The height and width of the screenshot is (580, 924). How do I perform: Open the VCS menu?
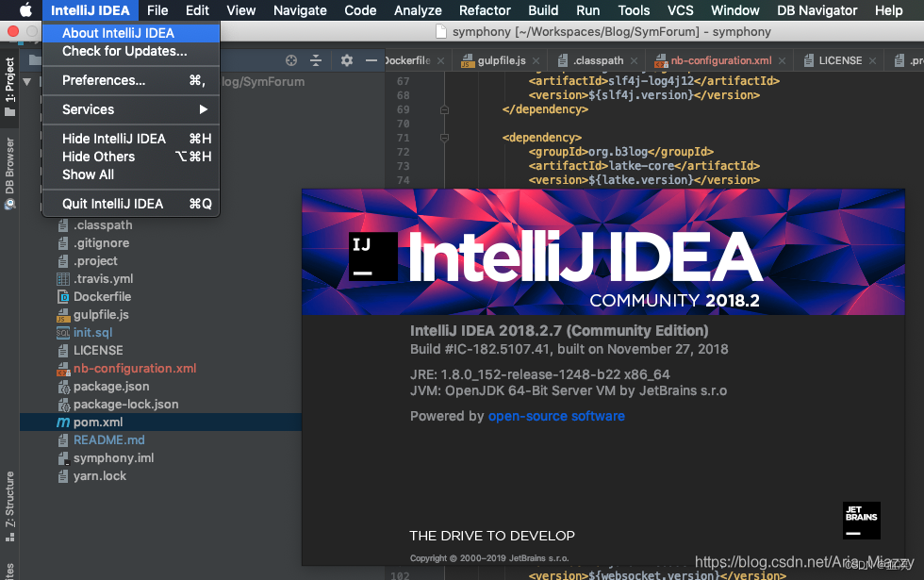tap(680, 10)
